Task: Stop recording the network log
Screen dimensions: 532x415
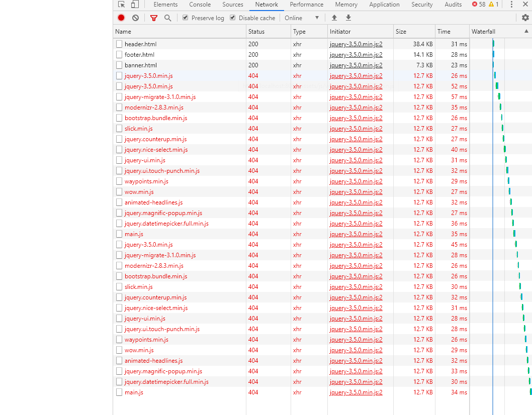Action: 121,18
